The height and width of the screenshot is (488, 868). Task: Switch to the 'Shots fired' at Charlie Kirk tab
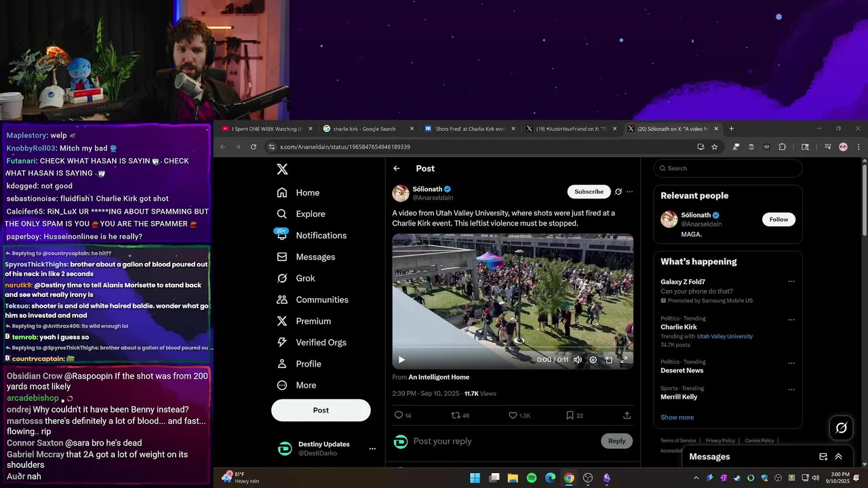(x=470, y=129)
